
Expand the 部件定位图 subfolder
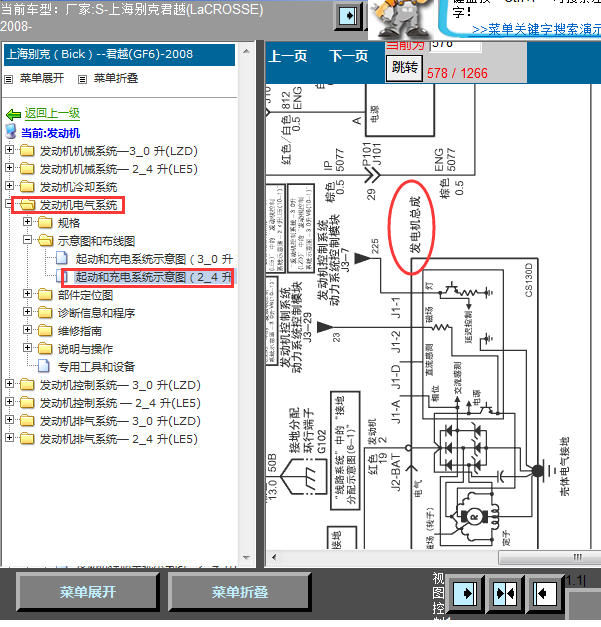coord(27,294)
